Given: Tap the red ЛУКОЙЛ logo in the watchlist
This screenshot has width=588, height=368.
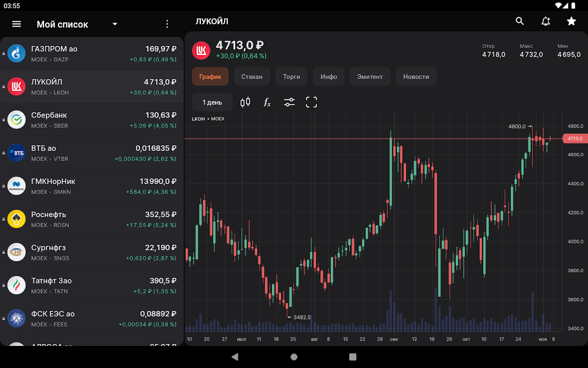Looking at the screenshot, I should (x=17, y=86).
